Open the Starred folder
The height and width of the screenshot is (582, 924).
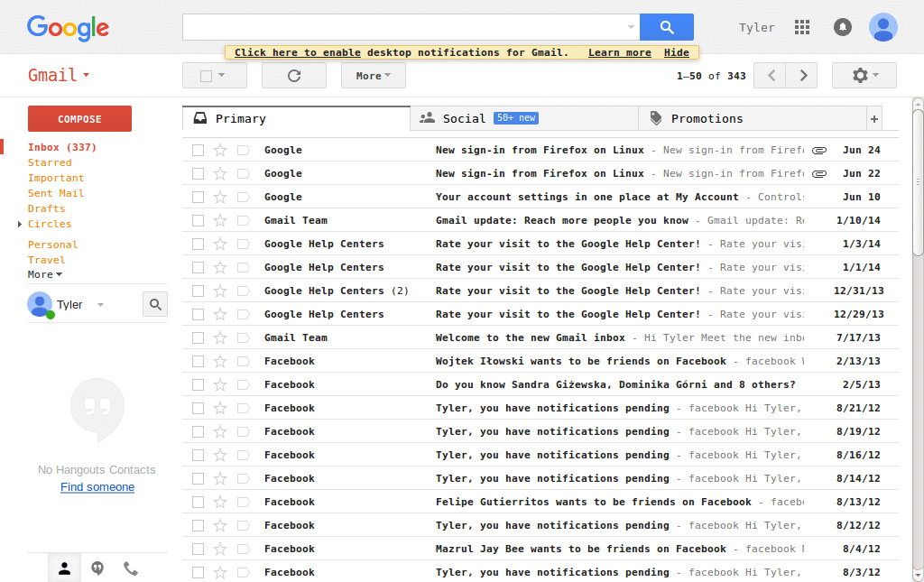pos(50,162)
